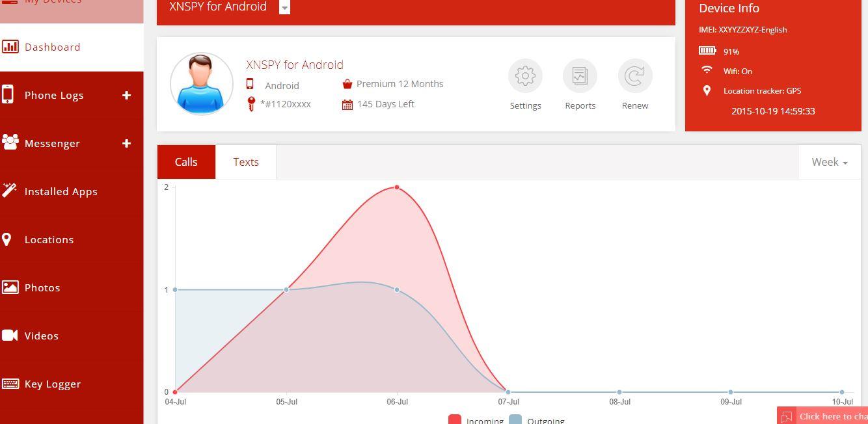Click the Locations pin icon
The image size is (868, 424).
tap(7, 239)
